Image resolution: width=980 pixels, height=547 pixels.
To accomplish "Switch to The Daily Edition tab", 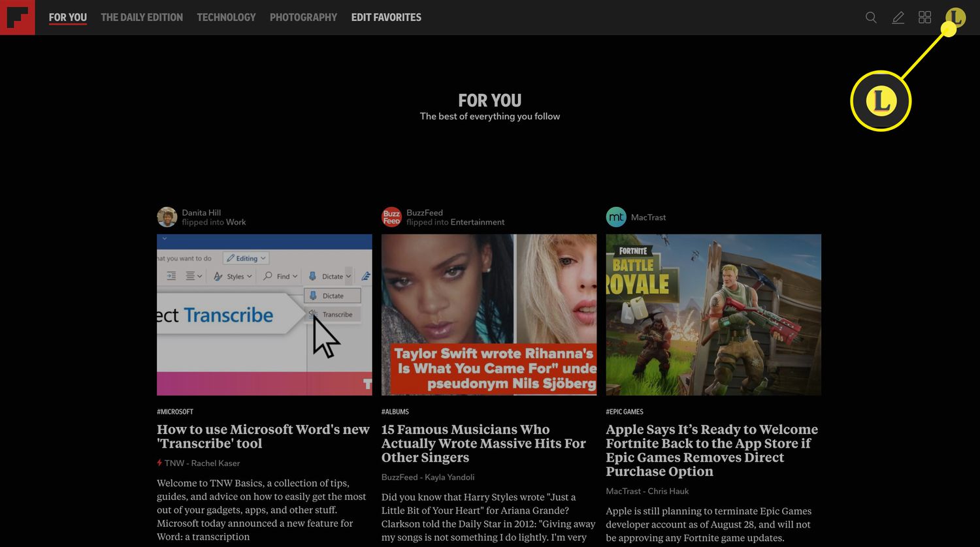I will click(x=142, y=18).
